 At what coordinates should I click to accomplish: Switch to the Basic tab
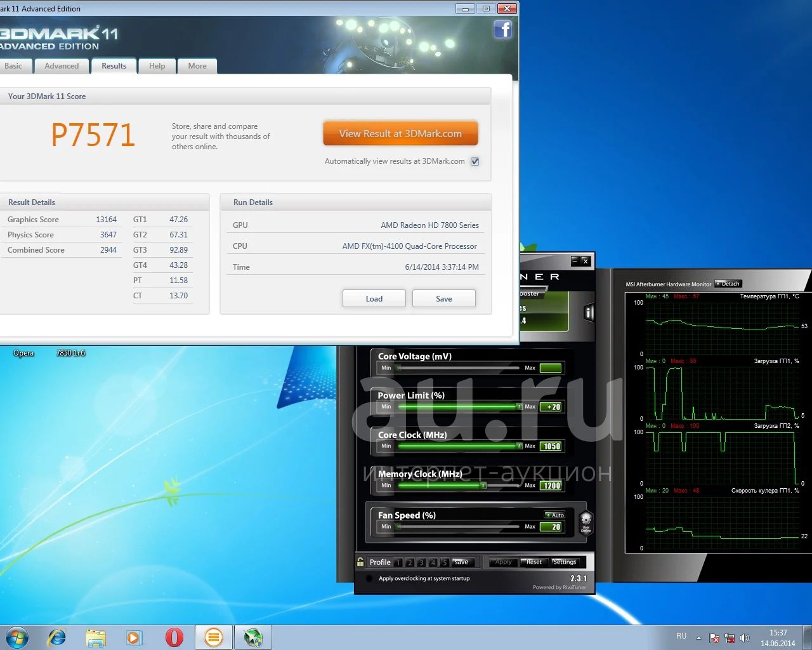pyautogui.click(x=13, y=66)
